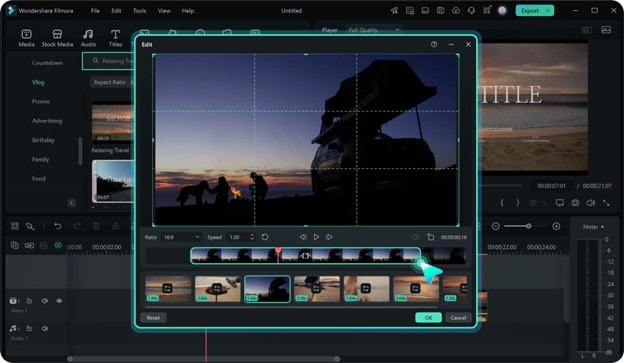Step to next frame in Edit dialog
The height and width of the screenshot is (363, 624).
tap(329, 237)
